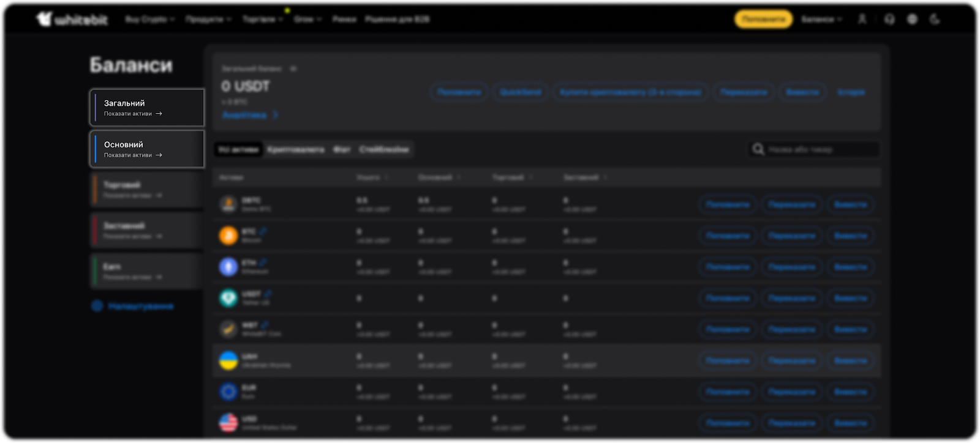
Task: Click the WhiteBIT logo
Action: coord(72,20)
